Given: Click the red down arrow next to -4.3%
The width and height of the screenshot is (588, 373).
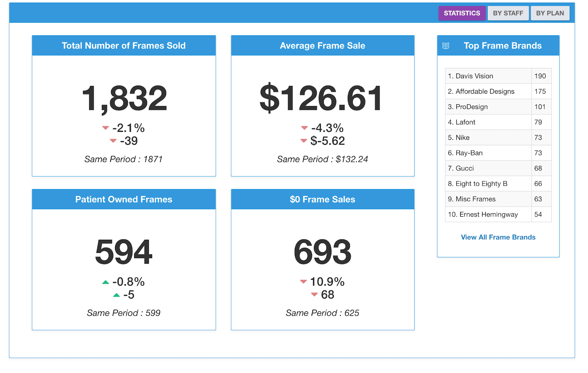Looking at the screenshot, I should 304,128.
